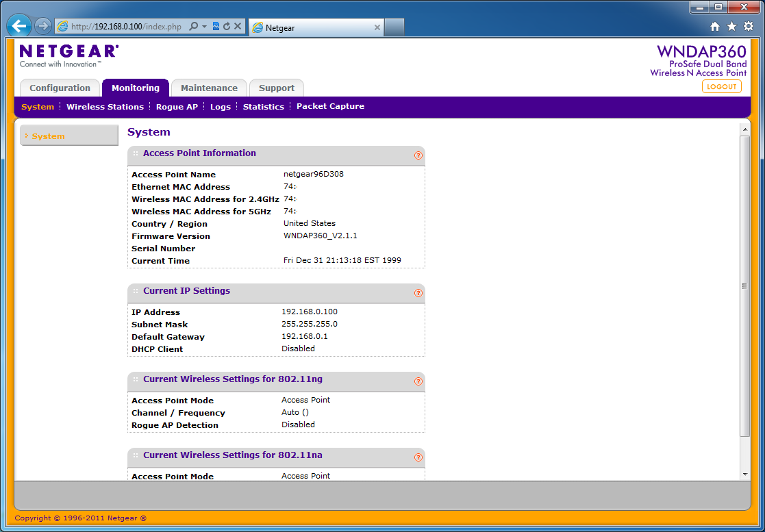Click the Serial Number label
The height and width of the screenshot is (532, 765).
coord(164,249)
